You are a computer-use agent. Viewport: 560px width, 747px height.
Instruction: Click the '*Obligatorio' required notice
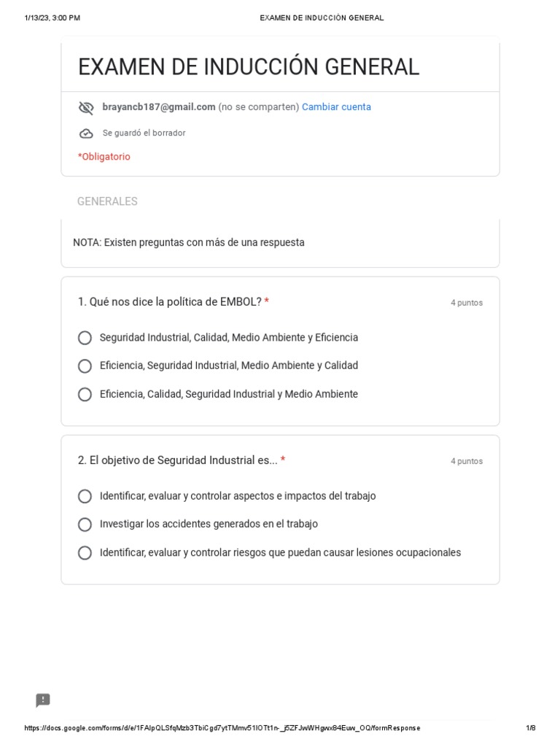point(104,157)
